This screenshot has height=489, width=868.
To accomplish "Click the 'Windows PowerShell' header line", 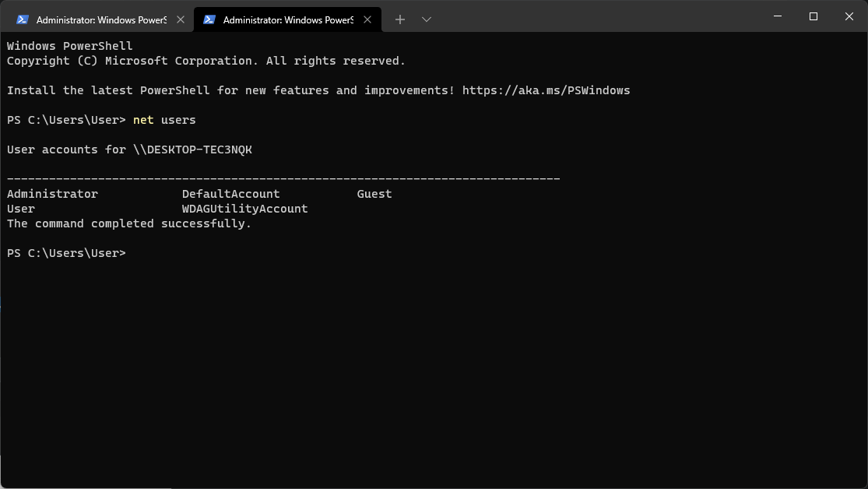I will pyautogui.click(x=70, y=46).
